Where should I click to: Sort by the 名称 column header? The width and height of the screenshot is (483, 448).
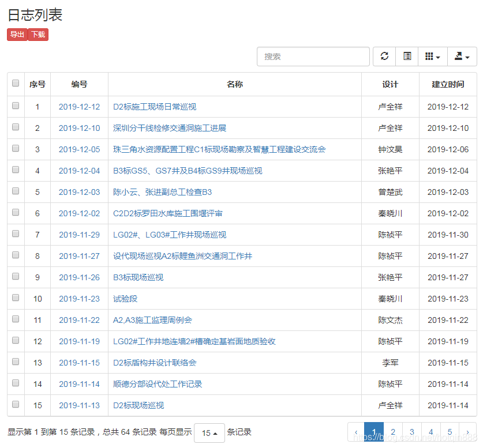pyautogui.click(x=235, y=84)
